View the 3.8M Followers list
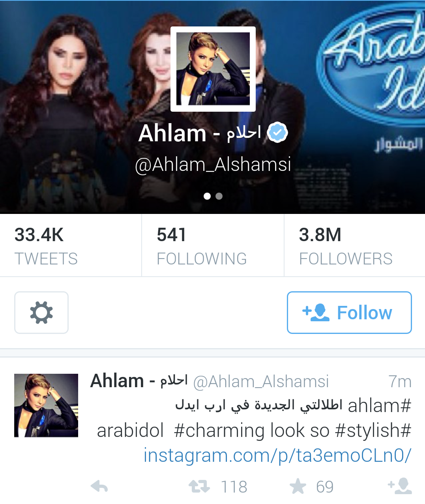425x504 pixels. [354, 245]
